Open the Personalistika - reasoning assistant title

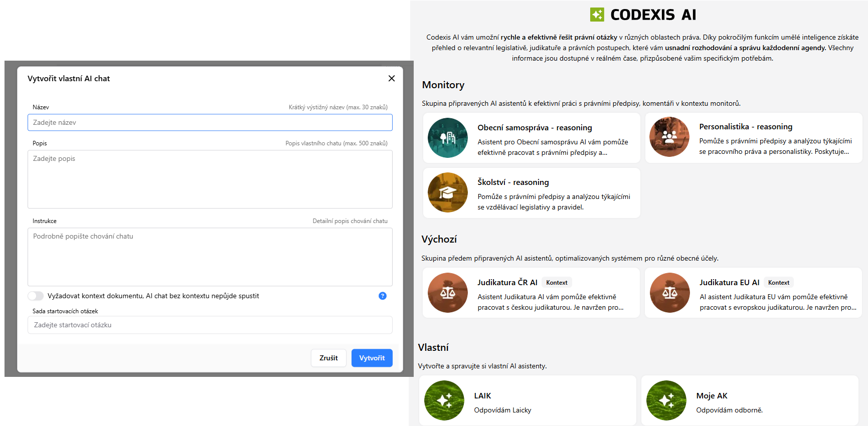pyautogui.click(x=745, y=127)
